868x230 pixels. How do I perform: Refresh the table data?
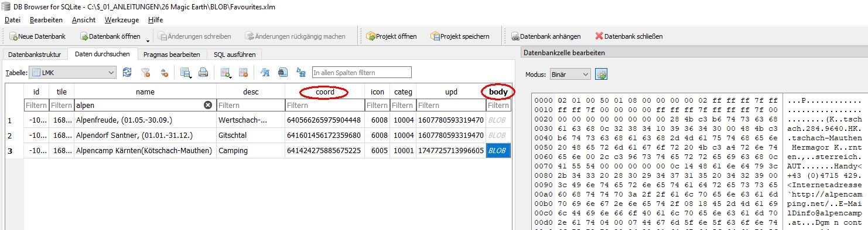(127, 73)
